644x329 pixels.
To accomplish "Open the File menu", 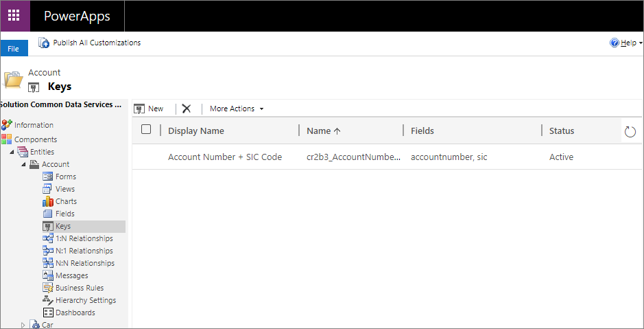I will tap(14, 49).
